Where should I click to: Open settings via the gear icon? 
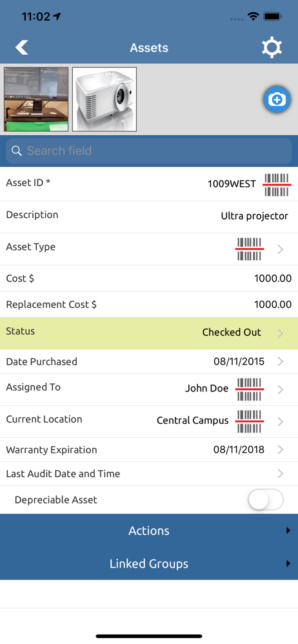pyautogui.click(x=272, y=48)
